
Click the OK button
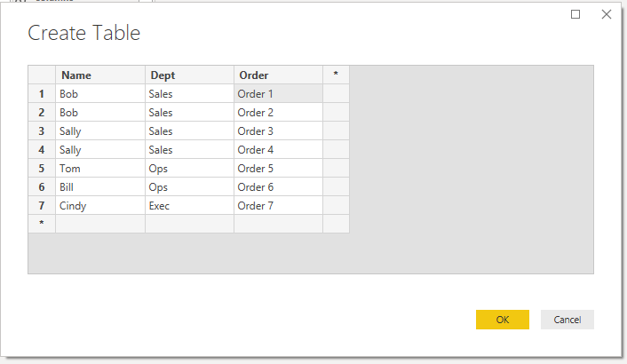[503, 320]
